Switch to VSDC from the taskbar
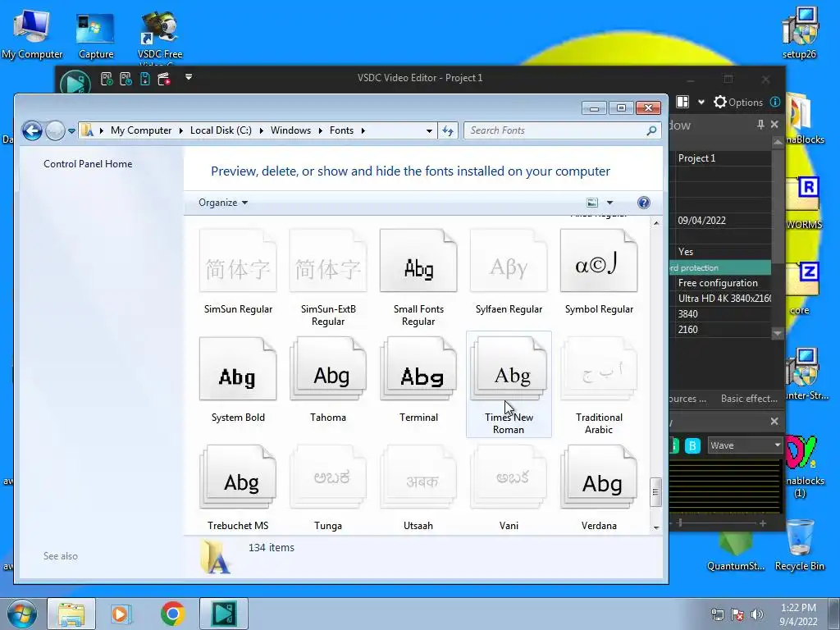This screenshot has width=840, height=630. pos(223,614)
